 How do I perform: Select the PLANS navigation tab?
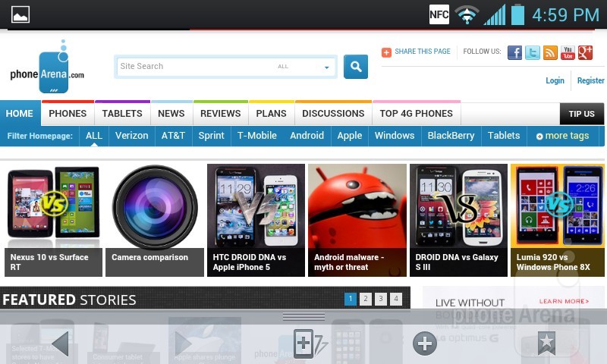point(272,113)
